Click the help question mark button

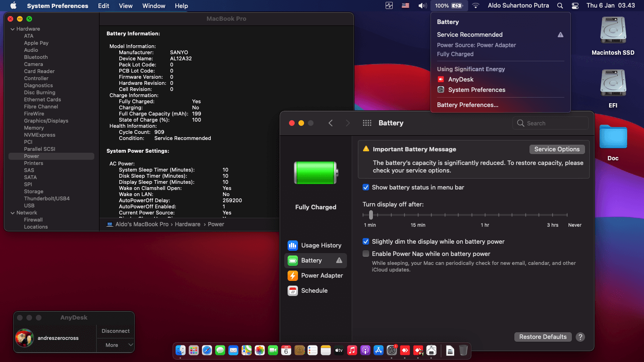[x=580, y=337]
